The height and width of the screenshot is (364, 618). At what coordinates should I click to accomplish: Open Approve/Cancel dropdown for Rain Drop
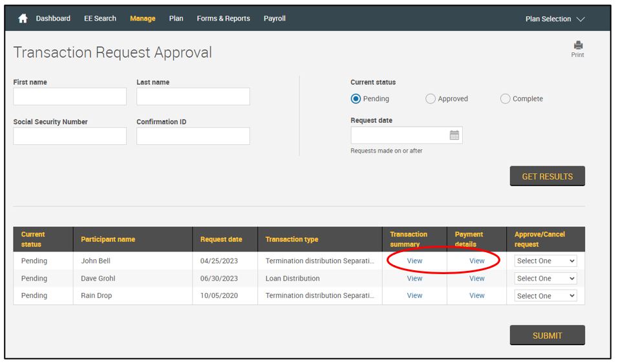[546, 296]
